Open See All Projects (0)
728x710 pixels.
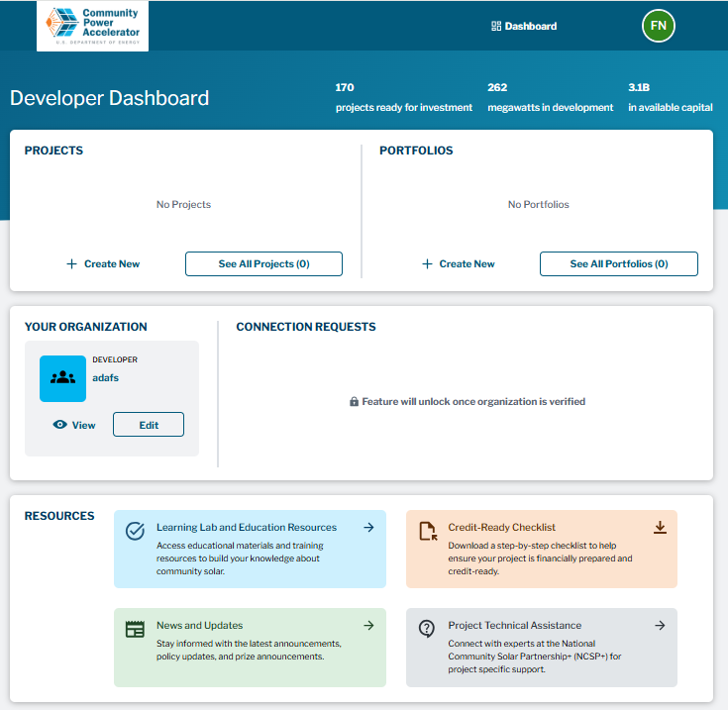[263, 263]
